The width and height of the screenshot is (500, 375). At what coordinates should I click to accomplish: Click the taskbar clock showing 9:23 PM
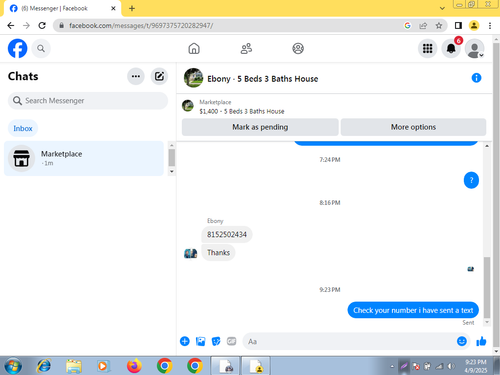(x=476, y=366)
